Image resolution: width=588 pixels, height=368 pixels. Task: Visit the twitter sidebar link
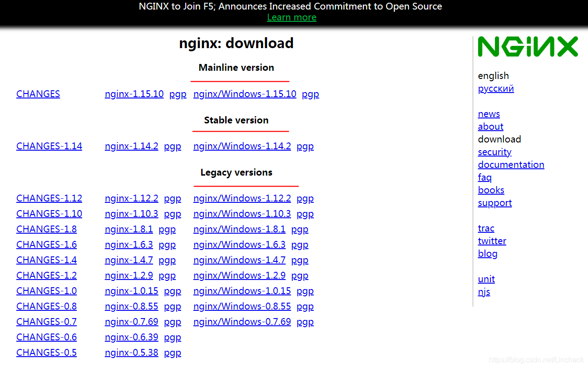click(492, 241)
